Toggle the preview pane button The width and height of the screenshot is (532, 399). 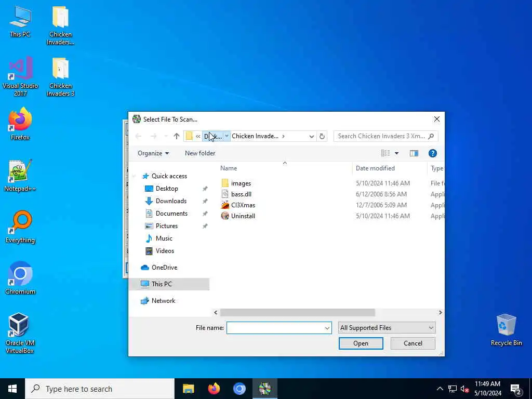[x=414, y=153]
